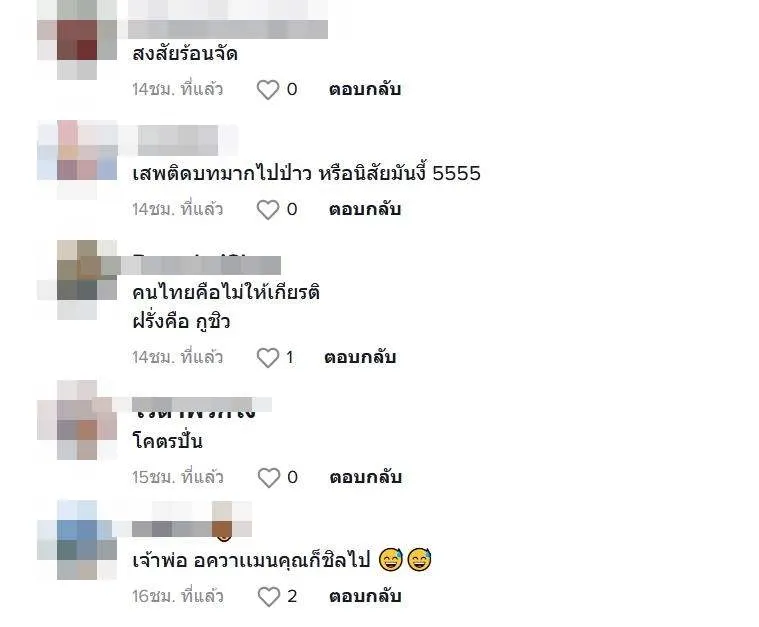Reply to the comment ending with 5555
The width and height of the screenshot is (759, 627).
pyautogui.click(x=365, y=210)
